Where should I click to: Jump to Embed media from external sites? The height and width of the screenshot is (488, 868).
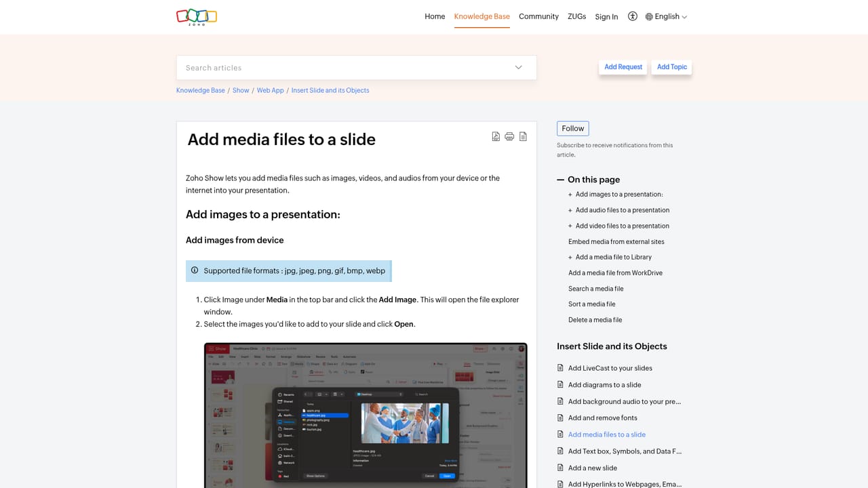pyautogui.click(x=616, y=241)
